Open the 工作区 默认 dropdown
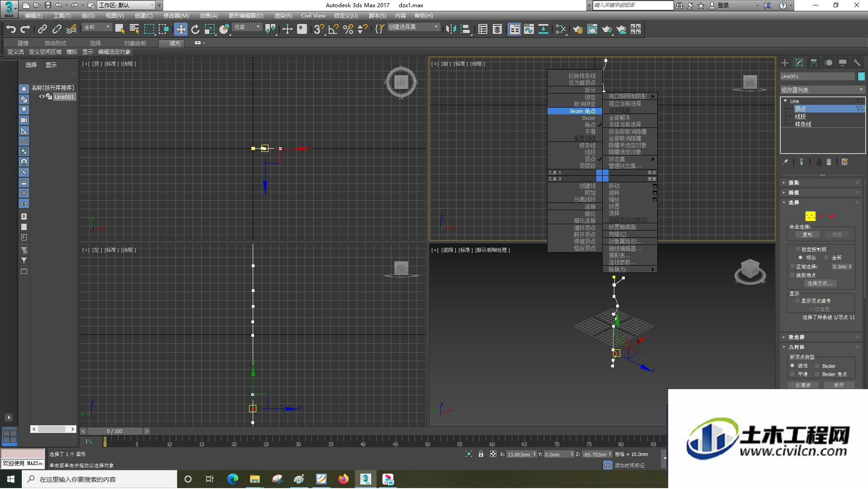The height and width of the screenshot is (489, 868). tap(127, 5)
